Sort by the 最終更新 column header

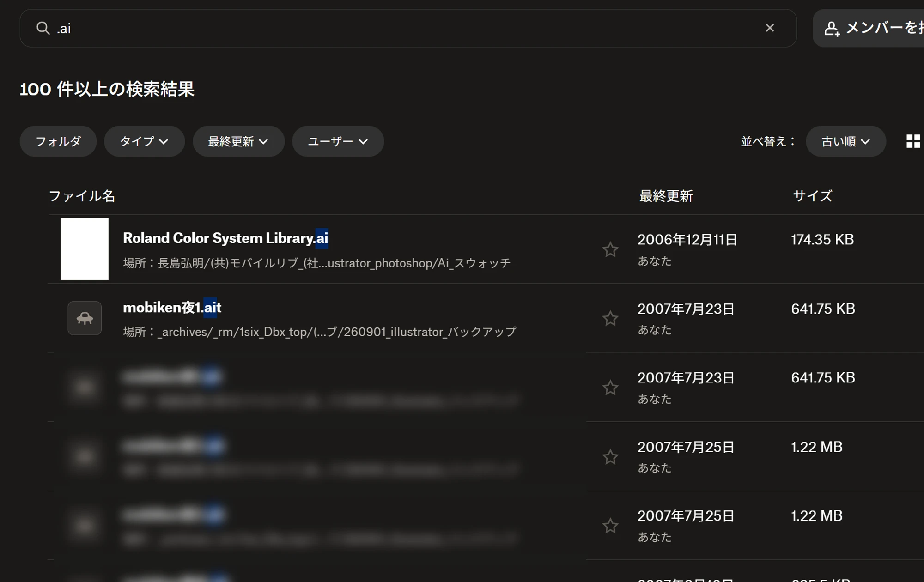[x=666, y=196]
